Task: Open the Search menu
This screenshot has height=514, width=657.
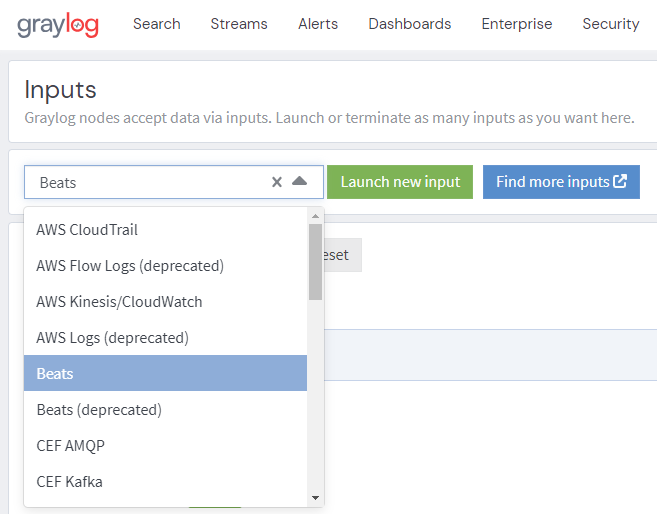Action: 157,24
